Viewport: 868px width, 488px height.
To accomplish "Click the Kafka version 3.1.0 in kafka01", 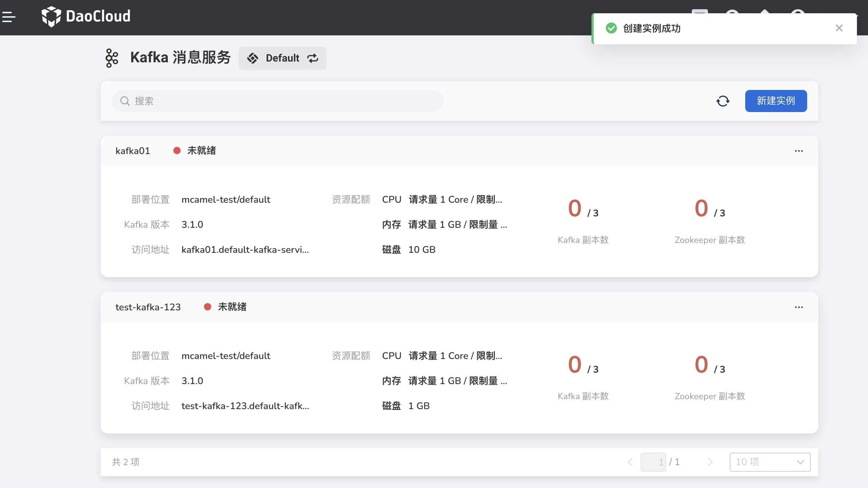I will (192, 224).
